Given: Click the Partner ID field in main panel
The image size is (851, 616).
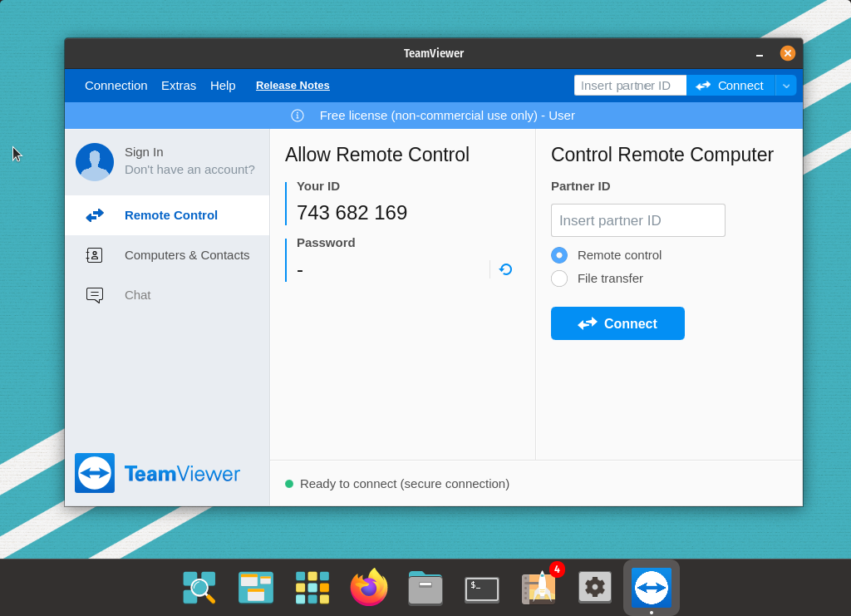Looking at the screenshot, I should point(637,220).
